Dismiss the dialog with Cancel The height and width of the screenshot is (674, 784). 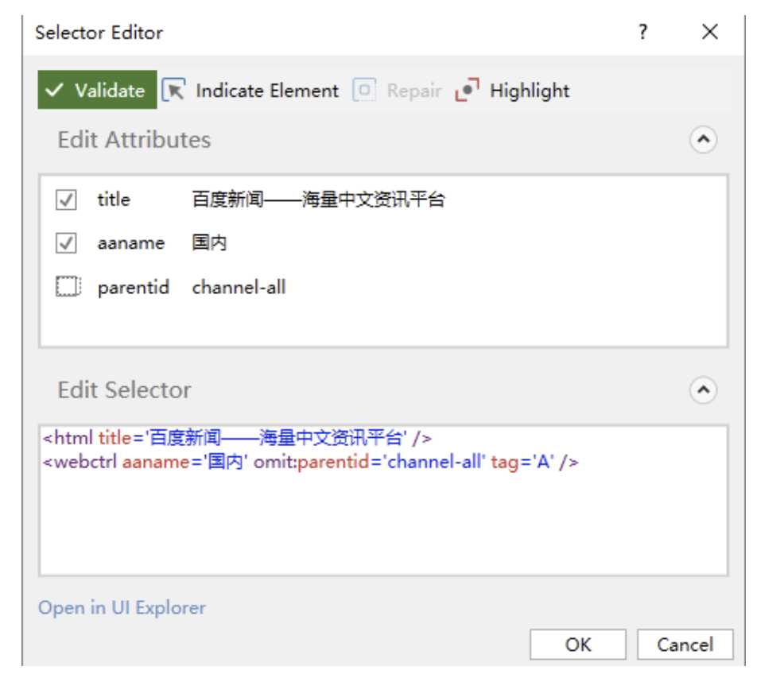(685, 644)
